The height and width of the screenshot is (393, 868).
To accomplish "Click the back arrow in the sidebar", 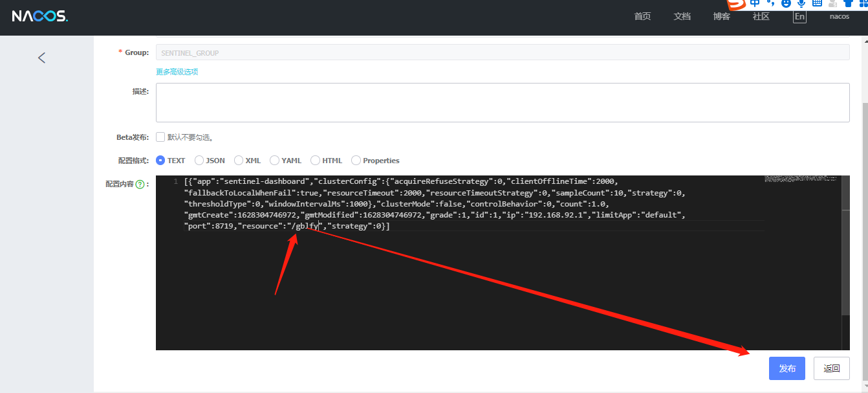I will 41,58.
